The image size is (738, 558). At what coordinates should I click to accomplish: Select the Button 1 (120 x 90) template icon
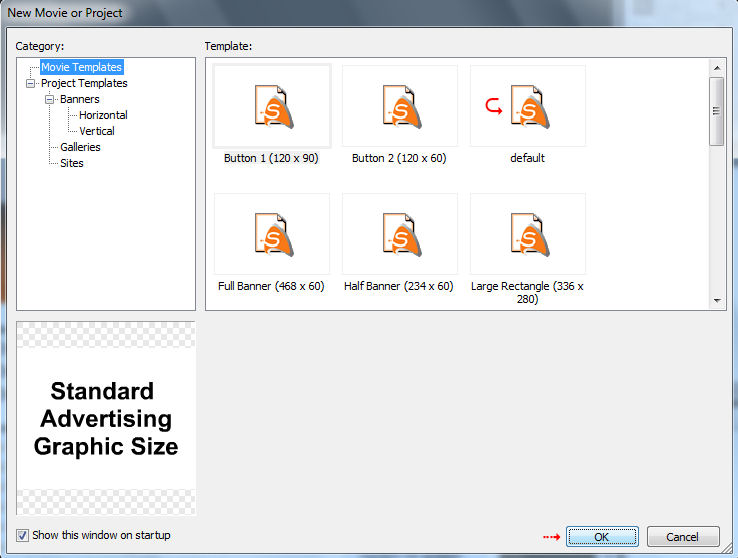coord(272,106)
